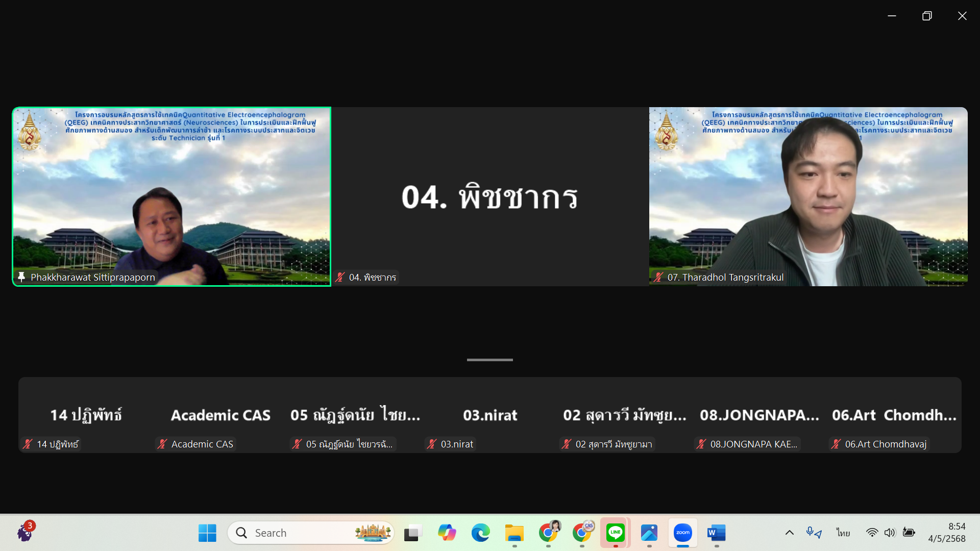Click muted mic icon on 04. พิชชากร tile
This screenshot has width=980, height=551.
tap(340, 277)
